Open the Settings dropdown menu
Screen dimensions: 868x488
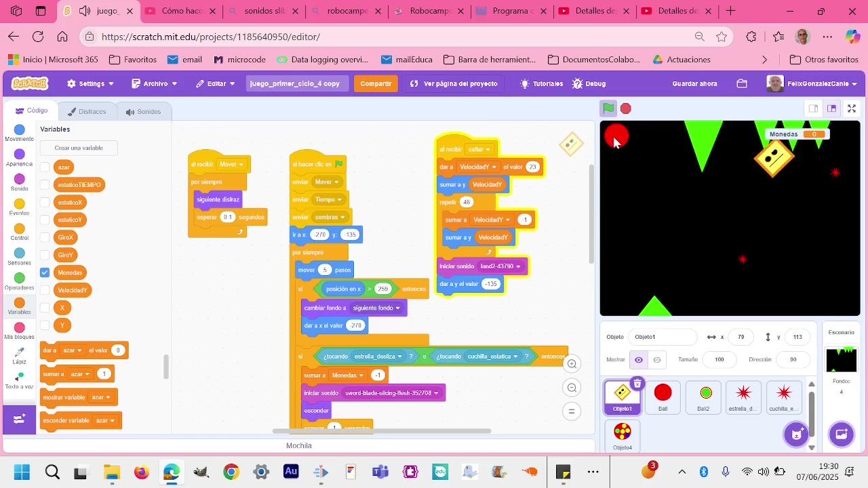[91, 83]
